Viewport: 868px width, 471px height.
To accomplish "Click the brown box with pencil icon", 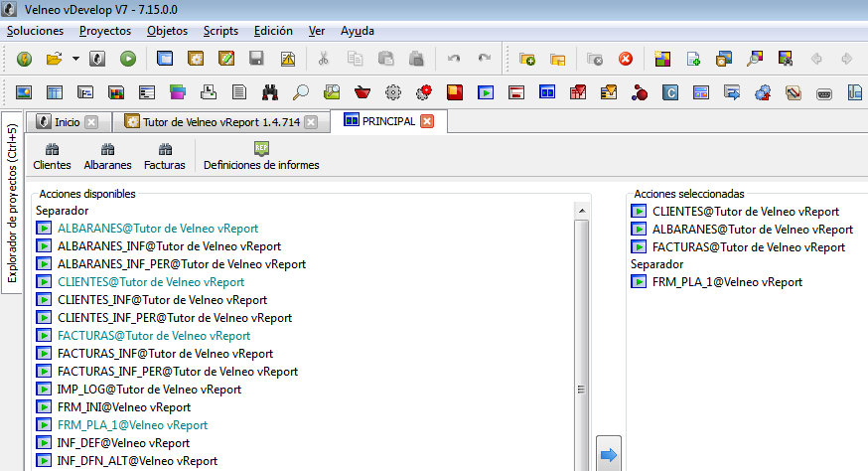I will [226, 59].
